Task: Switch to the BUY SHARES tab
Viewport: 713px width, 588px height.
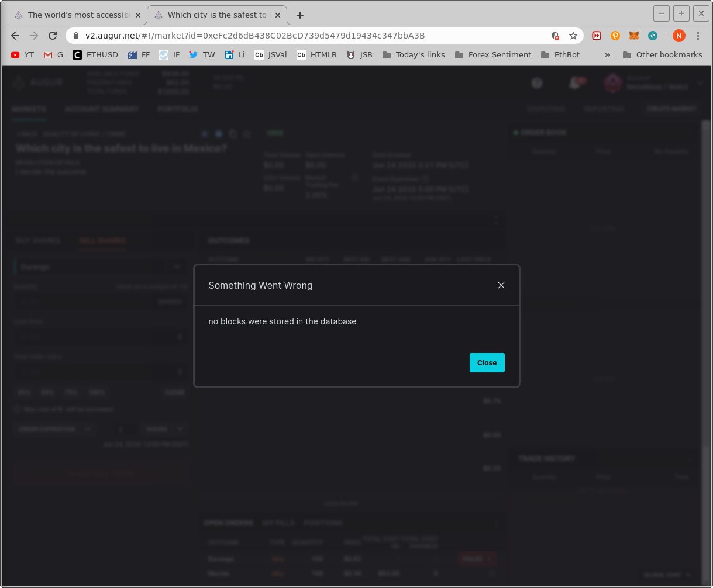Action: (x=38, y=240)
